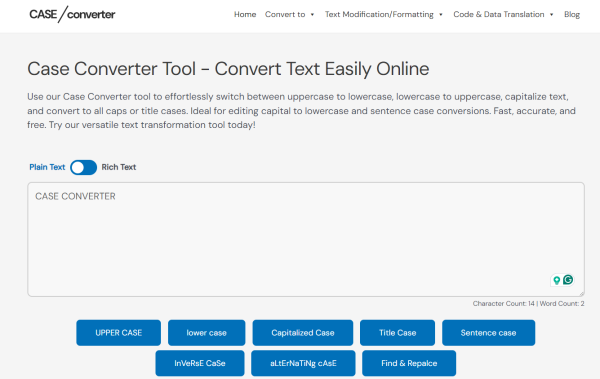Click inside the CASE CONVERTER text area
600x379 pixels.
coord(306,239)
